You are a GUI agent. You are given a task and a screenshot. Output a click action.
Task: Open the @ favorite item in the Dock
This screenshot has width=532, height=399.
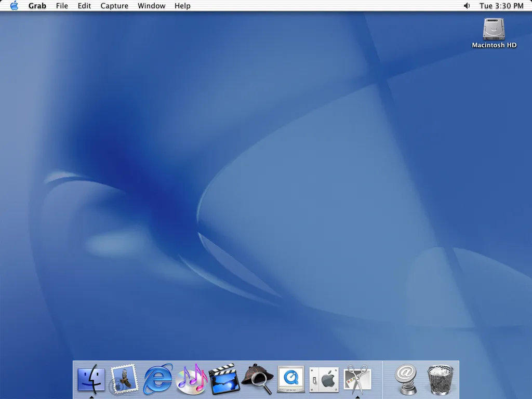[406, 378]
